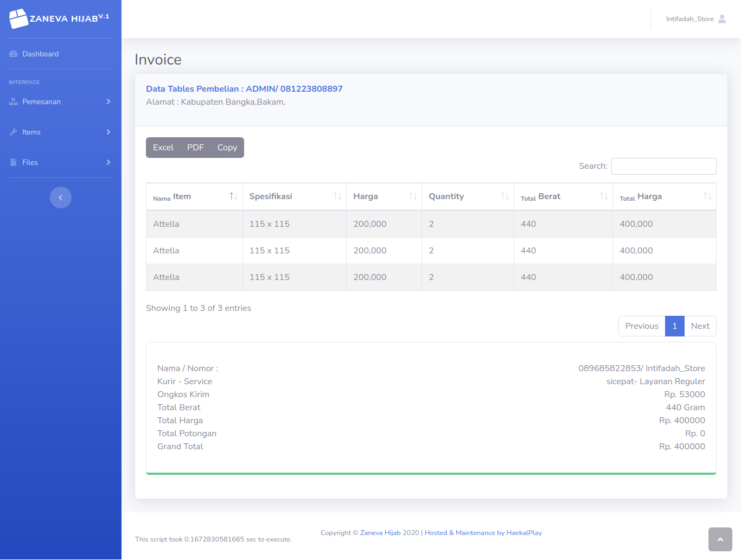Go to Previous page
Viewport: 741px width, 560px height.
(642, 326)
